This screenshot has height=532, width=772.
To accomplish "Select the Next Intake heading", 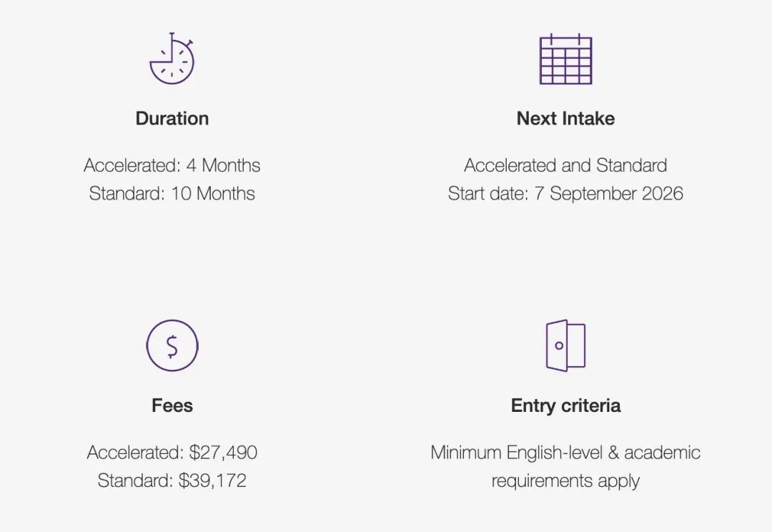I will click(x=565, y=118).
